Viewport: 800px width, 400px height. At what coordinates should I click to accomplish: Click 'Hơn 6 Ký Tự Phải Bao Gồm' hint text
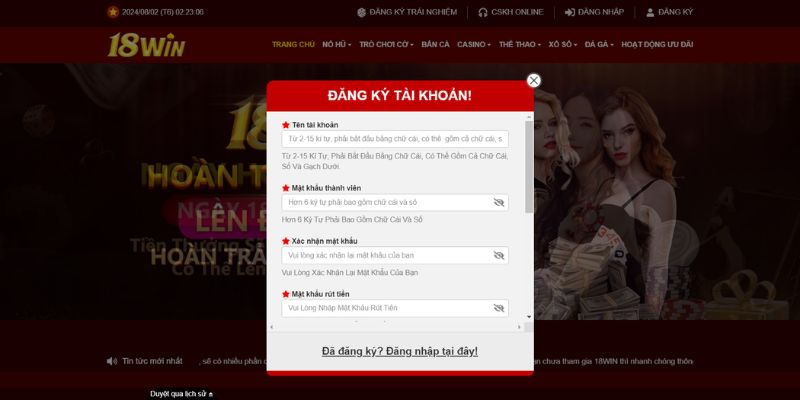(352, 220)
